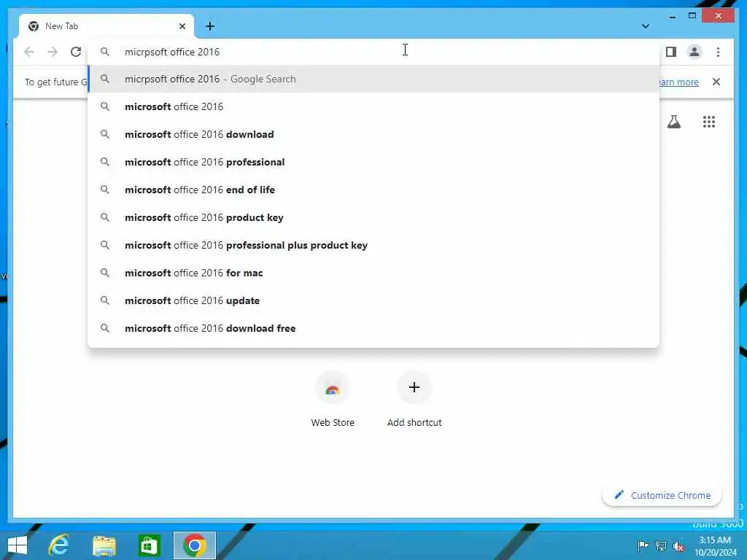
Task: Select the New Tab tab
Action: tap(107, 26)
